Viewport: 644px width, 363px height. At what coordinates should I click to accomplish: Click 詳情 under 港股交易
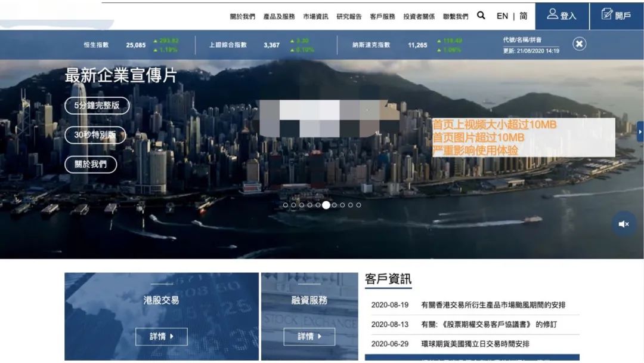pyautogui.click(x=161, y=337)
